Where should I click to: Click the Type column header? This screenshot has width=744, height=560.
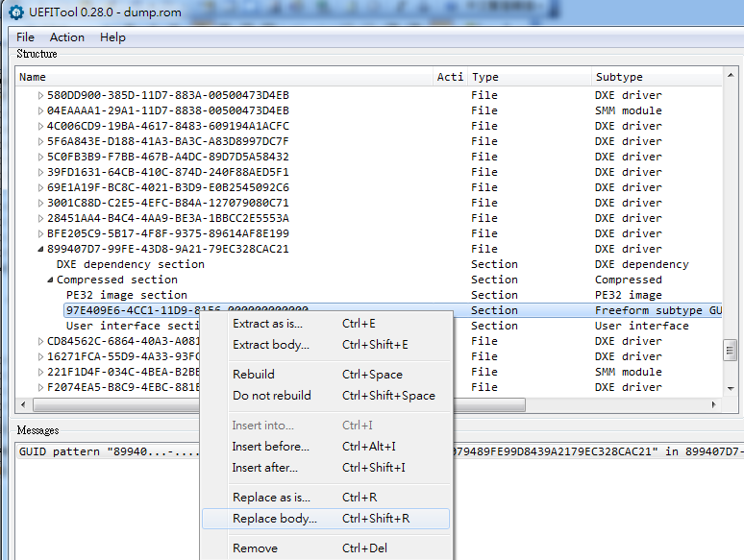click(530, 77)
